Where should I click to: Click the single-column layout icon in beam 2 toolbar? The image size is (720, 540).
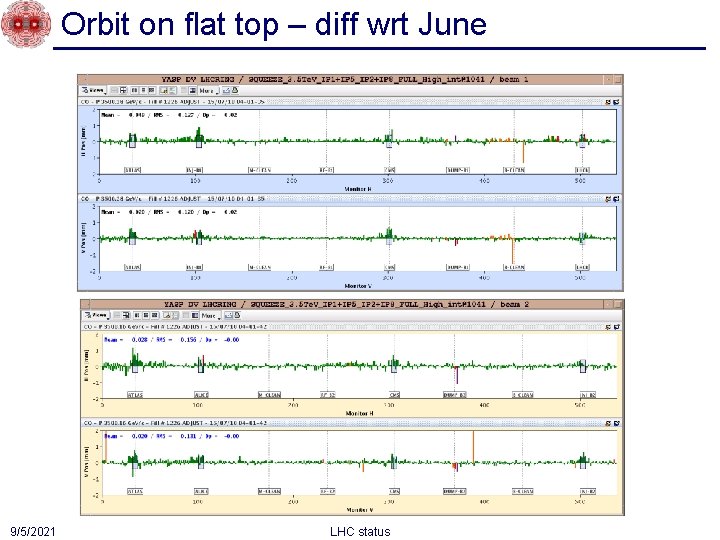(146, 315)
